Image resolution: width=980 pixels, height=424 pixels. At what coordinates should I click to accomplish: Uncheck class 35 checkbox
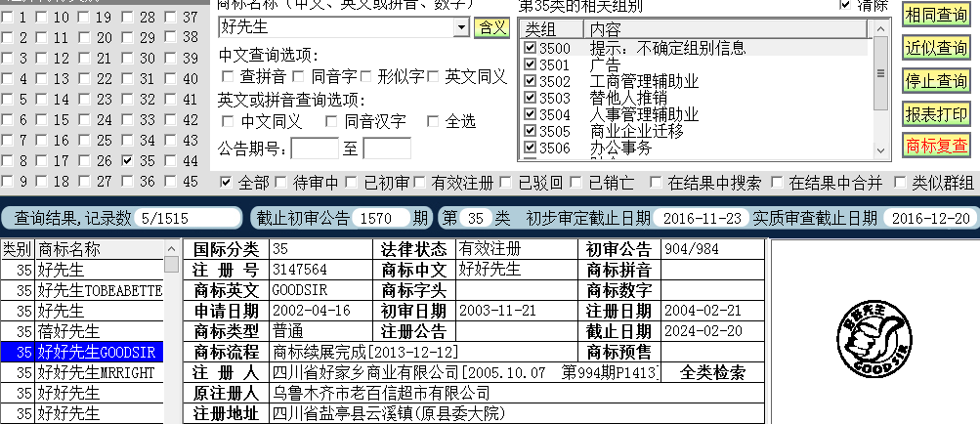[x=128, y=161]
